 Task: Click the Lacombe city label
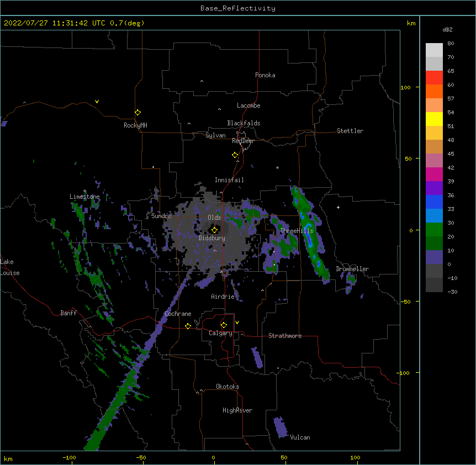point(248,105)
